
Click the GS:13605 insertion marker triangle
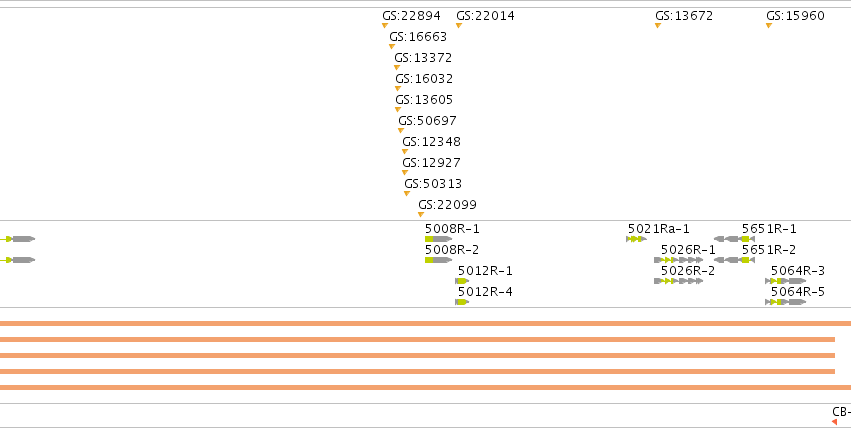pyautogui.click(x=398, y=110)
